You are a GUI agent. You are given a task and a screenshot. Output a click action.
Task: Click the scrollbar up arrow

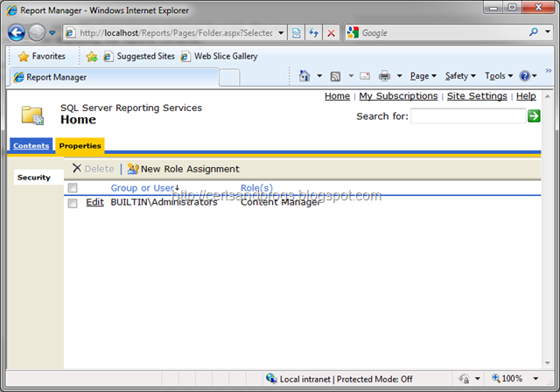pos(547,96)
